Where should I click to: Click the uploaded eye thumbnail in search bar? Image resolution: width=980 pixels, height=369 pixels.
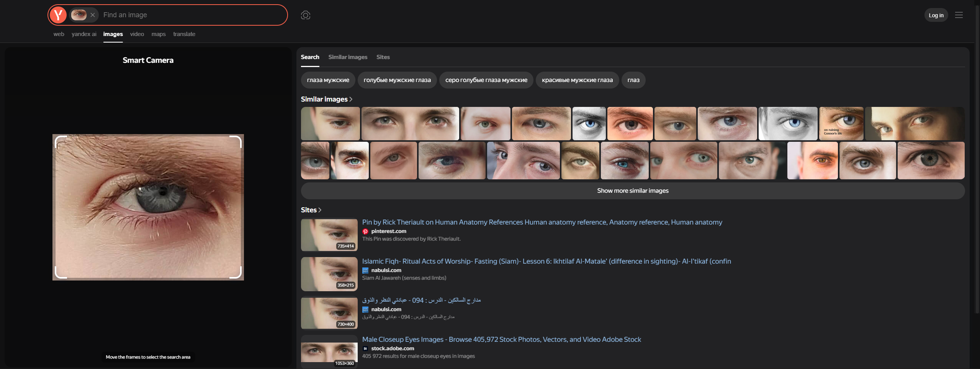coord(79,15)
